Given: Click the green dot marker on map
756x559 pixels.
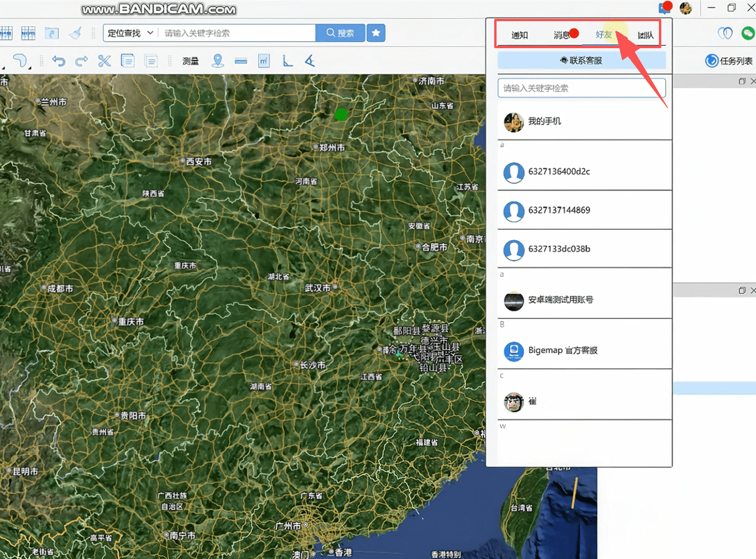Looking at the screenshot, I should (340, 114).
